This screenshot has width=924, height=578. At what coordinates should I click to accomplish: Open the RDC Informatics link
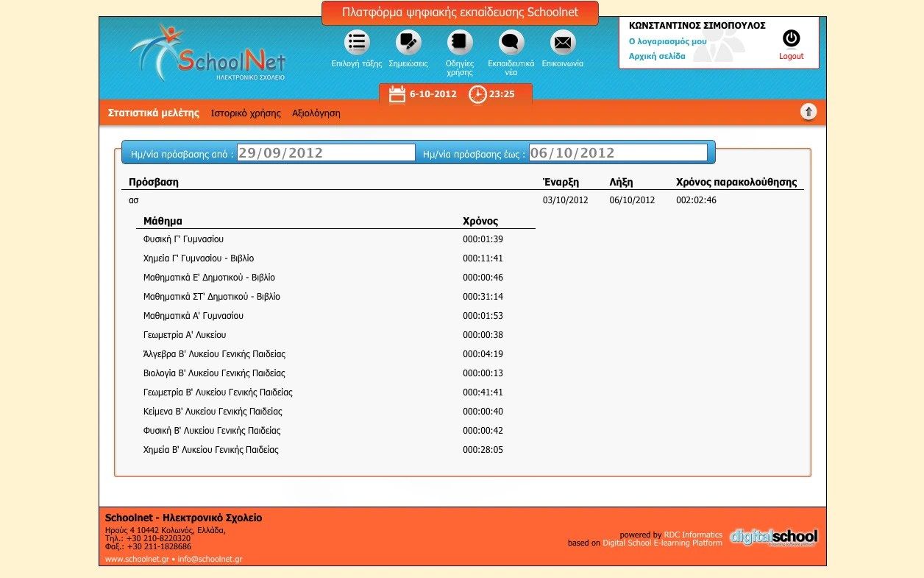(693, 535)
